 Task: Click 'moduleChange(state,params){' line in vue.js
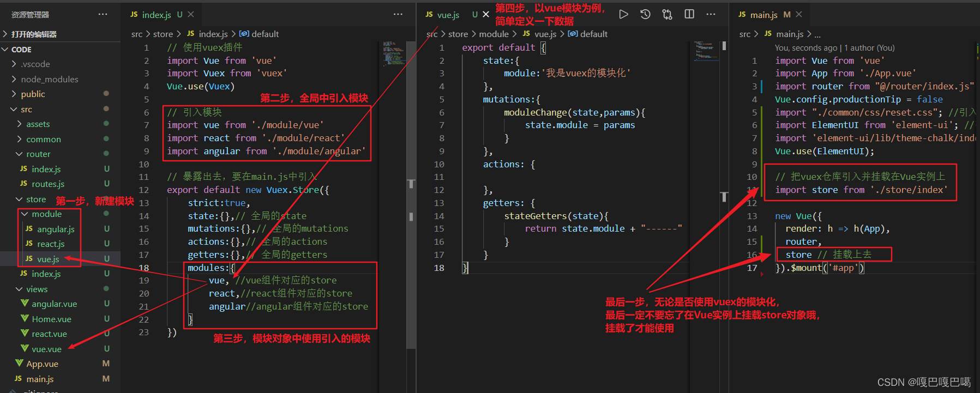point(574,112)
